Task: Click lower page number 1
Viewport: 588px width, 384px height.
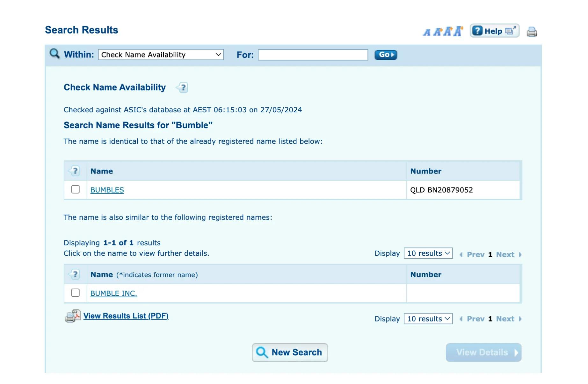Action: (x=490, y=319)
